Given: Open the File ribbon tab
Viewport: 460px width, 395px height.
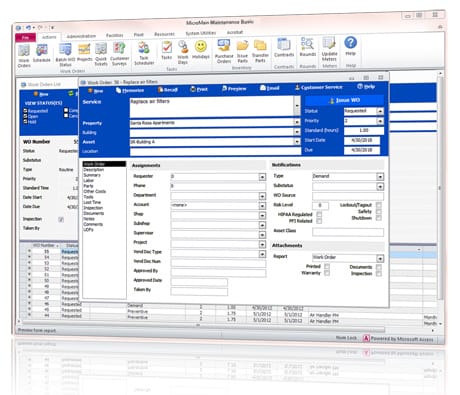Looking at the screenshot, I should [x=25, y=37].
